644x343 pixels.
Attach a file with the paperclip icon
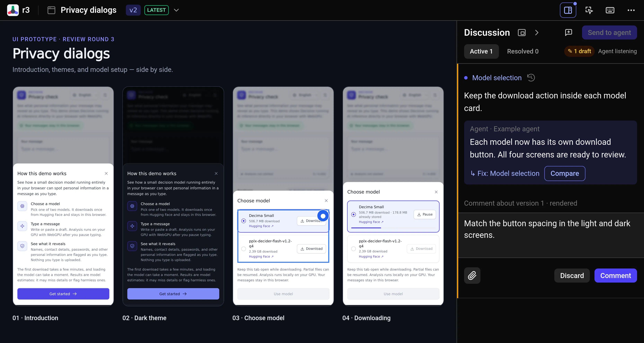pyautogui.click(x=472, y=275)
